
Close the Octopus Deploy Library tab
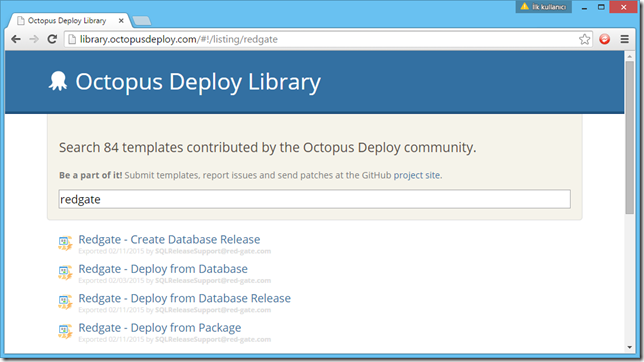coord(121,20)
